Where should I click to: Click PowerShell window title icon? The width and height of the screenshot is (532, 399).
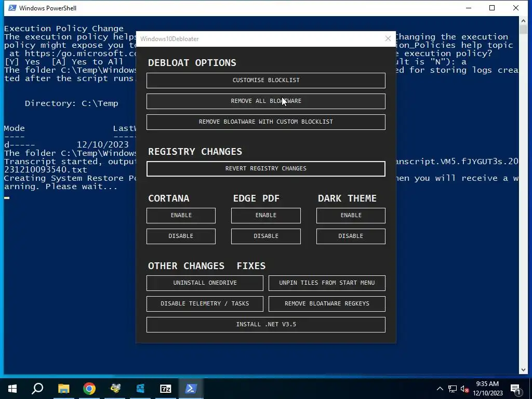(x=12, y=8)
